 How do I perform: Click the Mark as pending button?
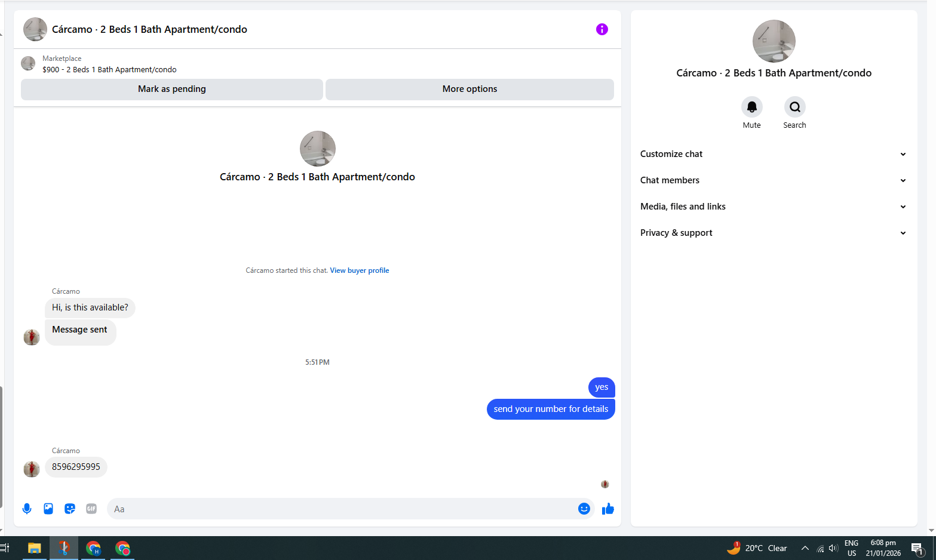coord(172,89)
